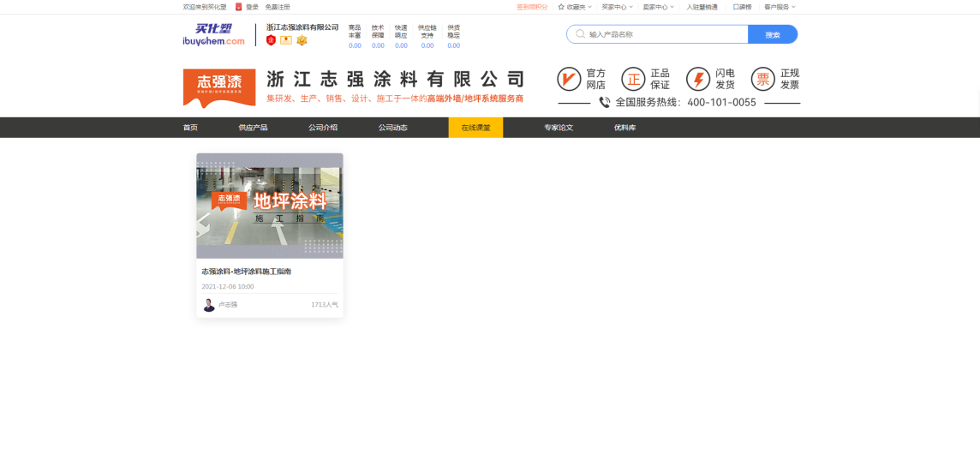Image resolution: width=980 pixels, height=460 pixels.
Task: Click the 供货稳定 rating score
Action: pos(454,45)
